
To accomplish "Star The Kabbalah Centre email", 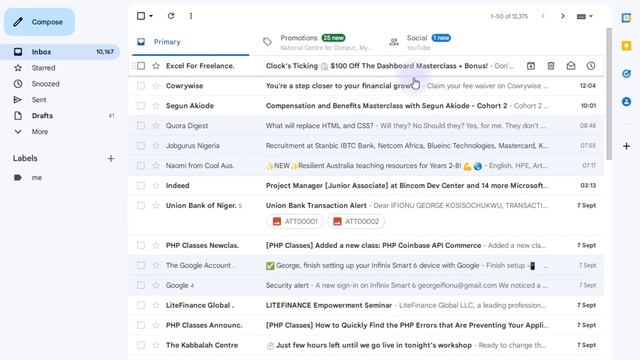I will pos(156,345).
